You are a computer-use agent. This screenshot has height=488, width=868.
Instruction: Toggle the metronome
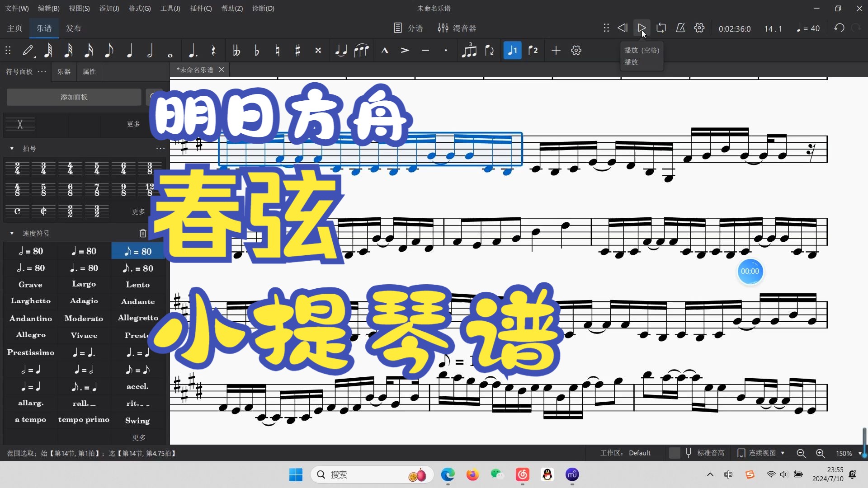(x=680, y=28)
